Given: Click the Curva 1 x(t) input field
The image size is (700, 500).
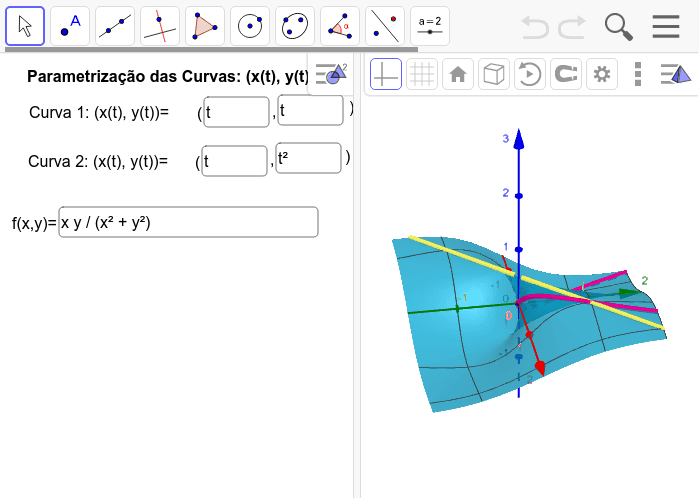Looking at the screenshot, I should click(x=237, y=112).
